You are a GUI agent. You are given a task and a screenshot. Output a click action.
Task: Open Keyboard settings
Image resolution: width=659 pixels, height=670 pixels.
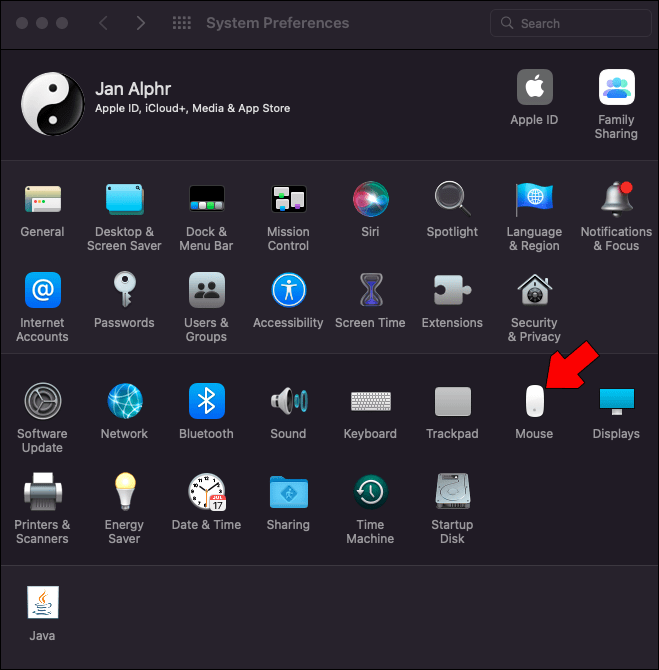[x=371, y=401]
